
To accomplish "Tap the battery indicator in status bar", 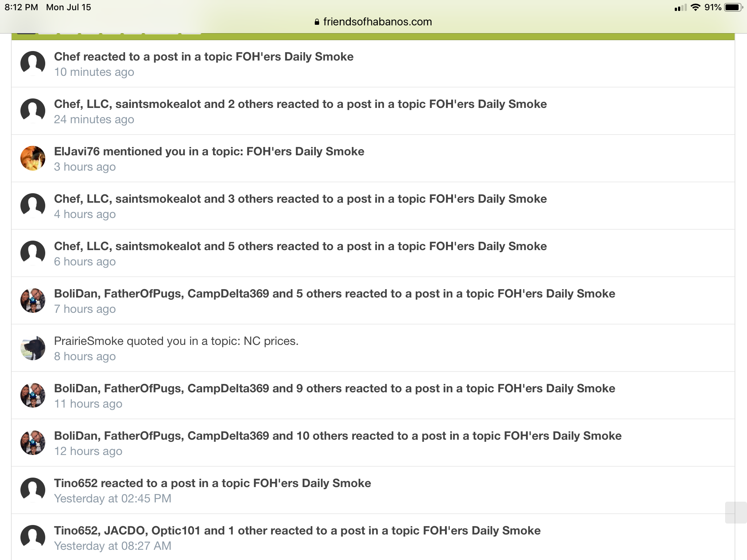I will (x=734, y=7).
